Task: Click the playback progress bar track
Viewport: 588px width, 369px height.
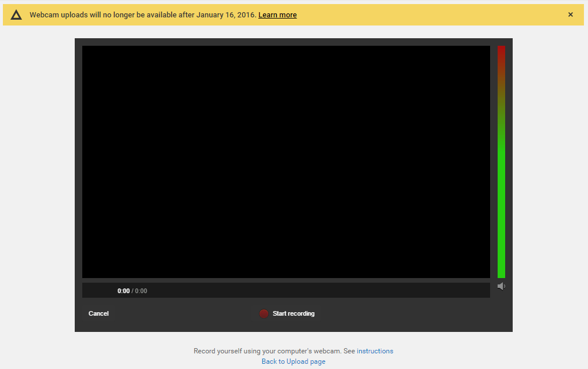Action: click(x=286, y=280)
